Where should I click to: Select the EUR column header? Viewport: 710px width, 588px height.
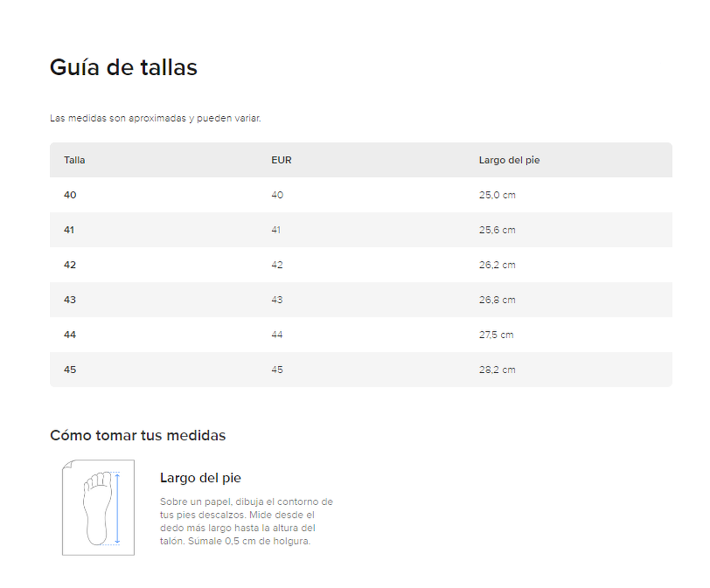coord(281,160)
